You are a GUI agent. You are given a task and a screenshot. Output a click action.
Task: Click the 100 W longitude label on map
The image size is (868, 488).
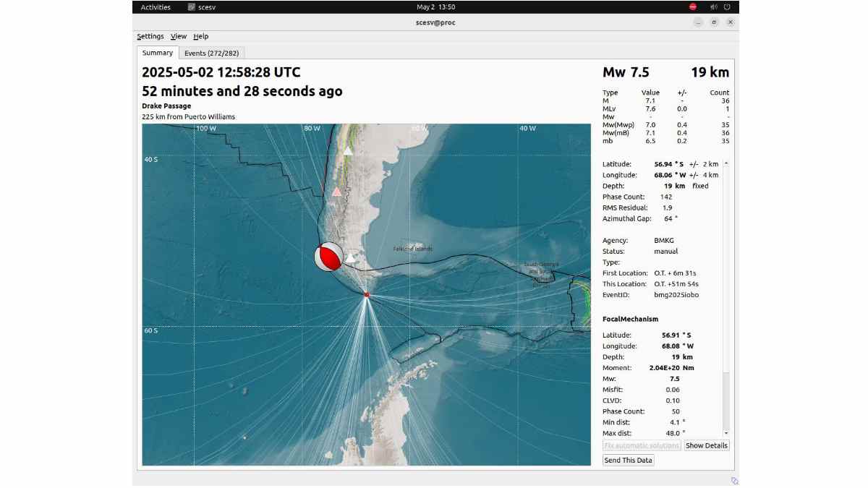tap(207, 129)
